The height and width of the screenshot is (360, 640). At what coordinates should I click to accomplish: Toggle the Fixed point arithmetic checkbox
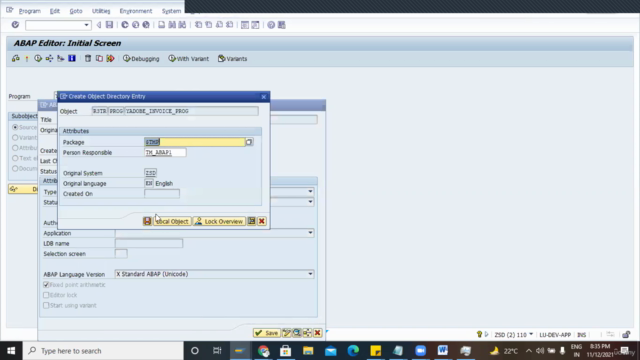[x=46, y=284]
